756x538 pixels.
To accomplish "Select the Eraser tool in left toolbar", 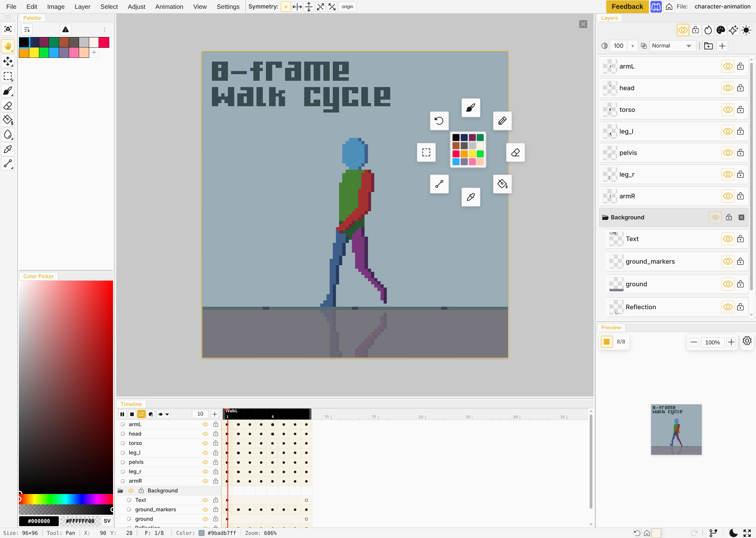I will click(x=8, y=106).
